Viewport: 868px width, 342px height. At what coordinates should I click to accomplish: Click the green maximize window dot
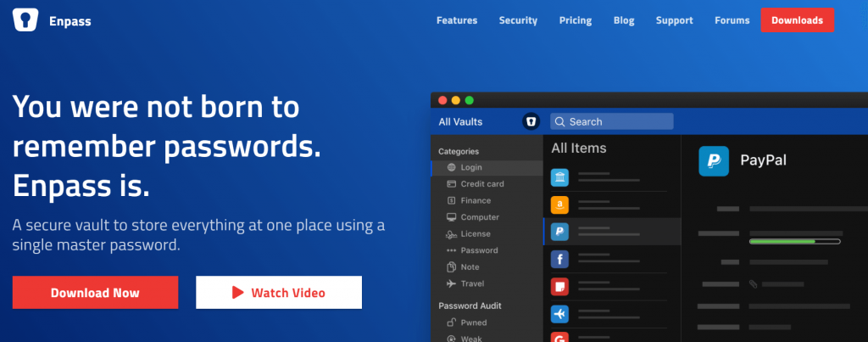tap(469, 100)
